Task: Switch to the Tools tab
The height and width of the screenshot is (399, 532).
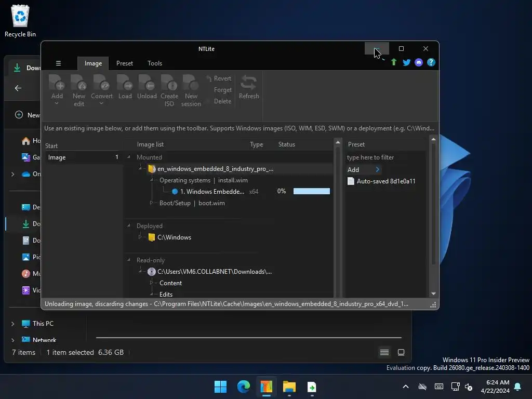Action: (x=155, y=63)
